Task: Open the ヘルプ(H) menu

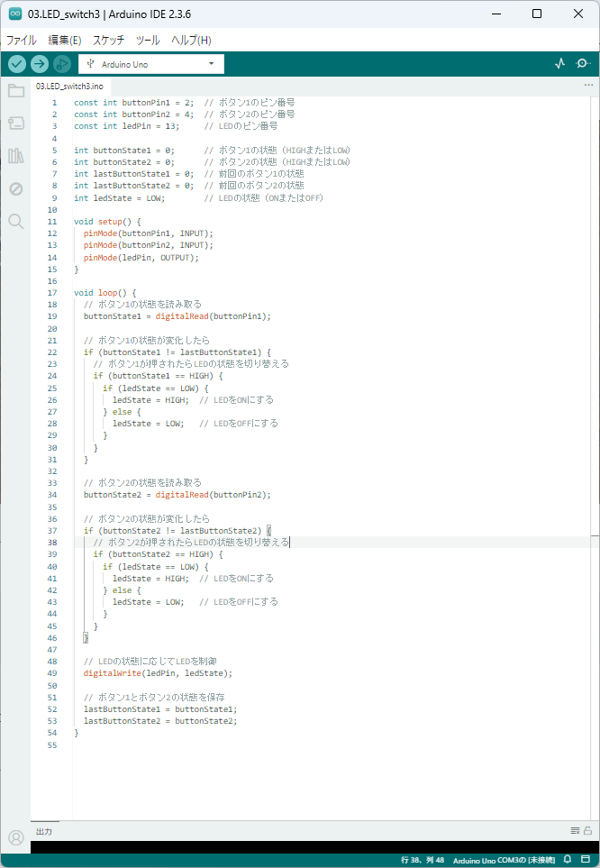Action: (x=192, y=41)
